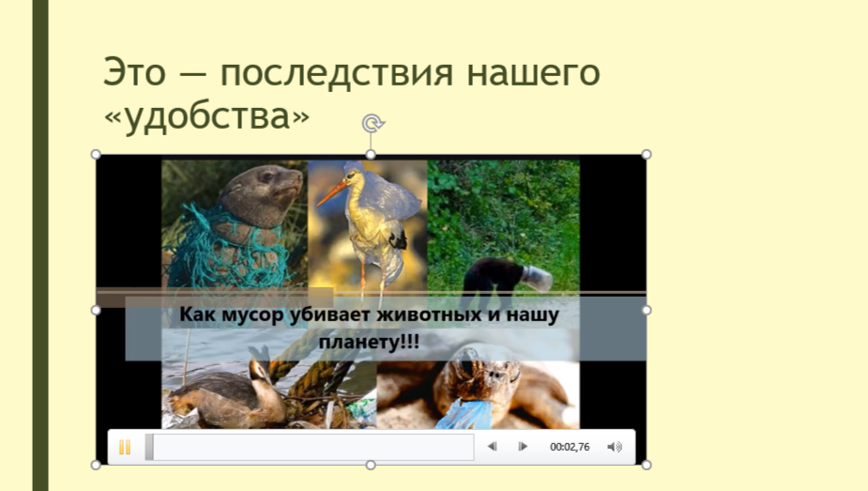Click the top-center resize handle of video
The image size is (868, 491).
pyautogui.click(x=371, y=154)
